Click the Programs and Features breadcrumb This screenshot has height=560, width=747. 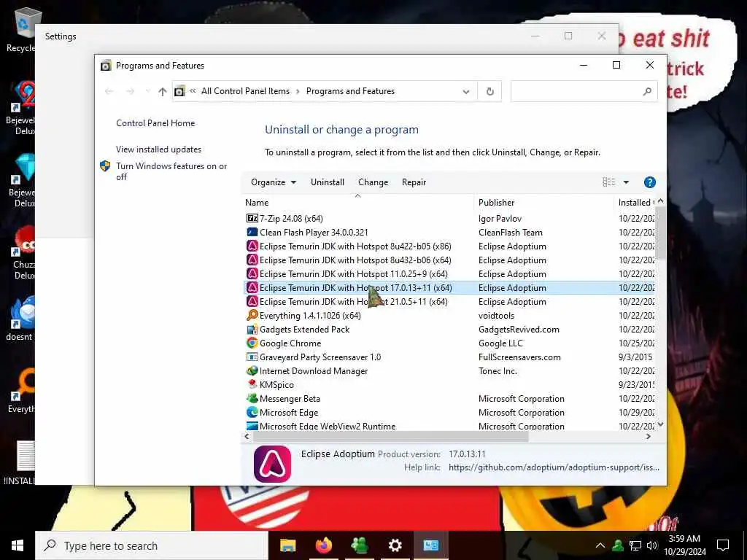(350, 91)
